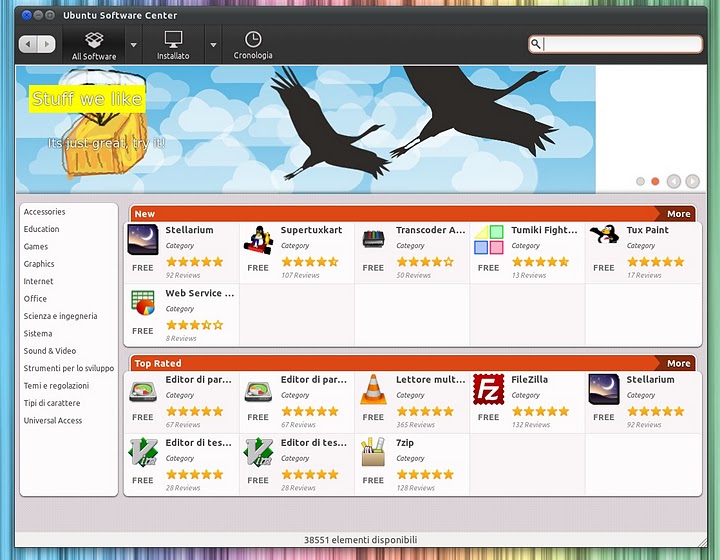
Task: Click the first Editor di par... disk icon
Action: pyautogui.click(x=143, y=392)
